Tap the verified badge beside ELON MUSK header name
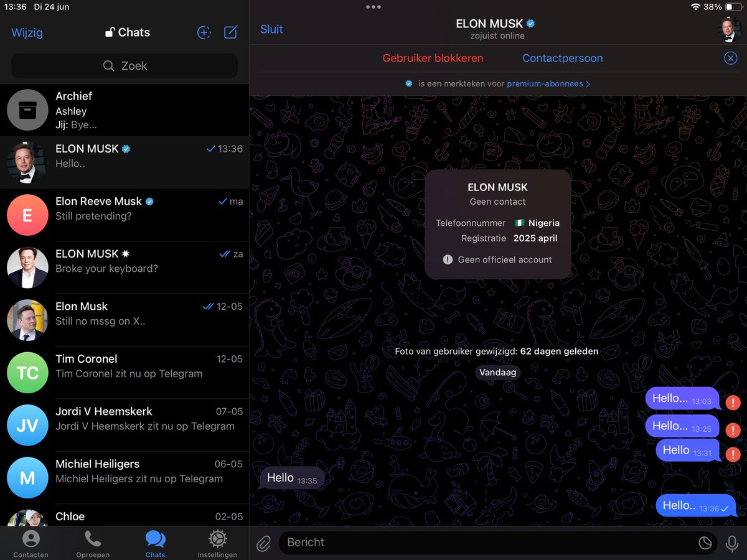 [x=530, y=24]
